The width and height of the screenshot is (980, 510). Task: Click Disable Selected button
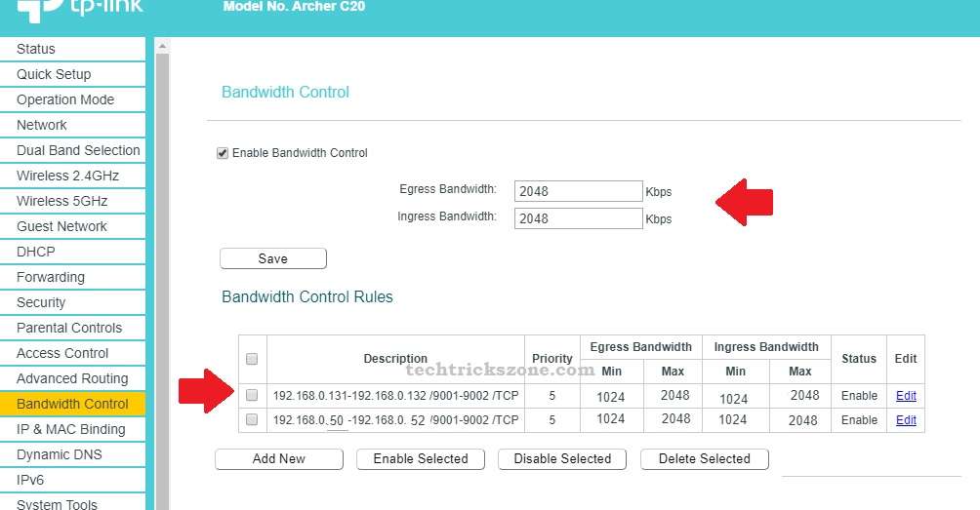pos(562,459)
